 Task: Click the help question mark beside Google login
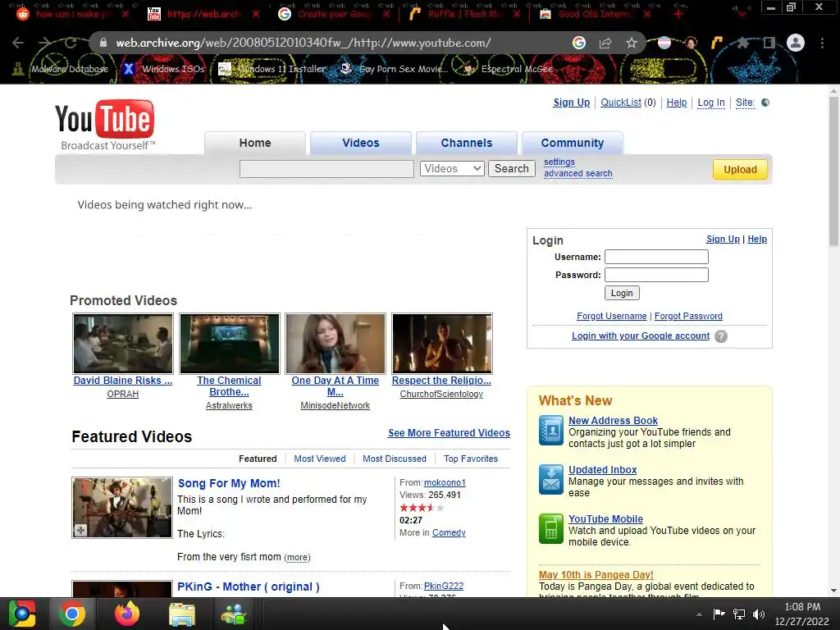[721, 336]
